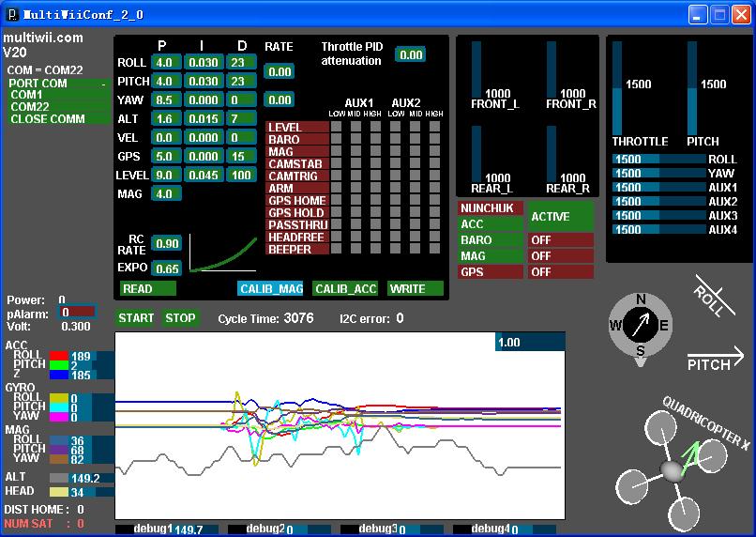Stop the graph with STOP button

coord(180,318)
